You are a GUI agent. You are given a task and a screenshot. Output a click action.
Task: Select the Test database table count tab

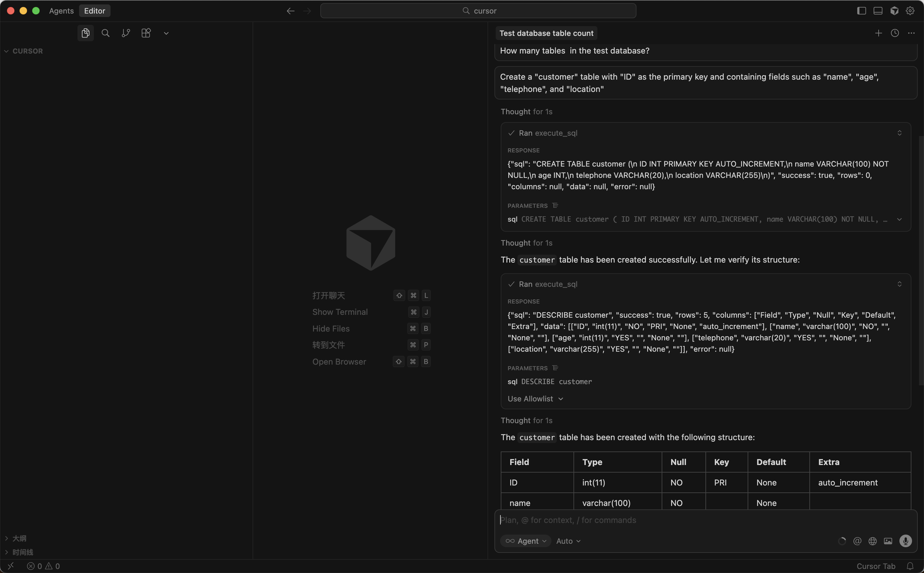click(x=546, y=33)
